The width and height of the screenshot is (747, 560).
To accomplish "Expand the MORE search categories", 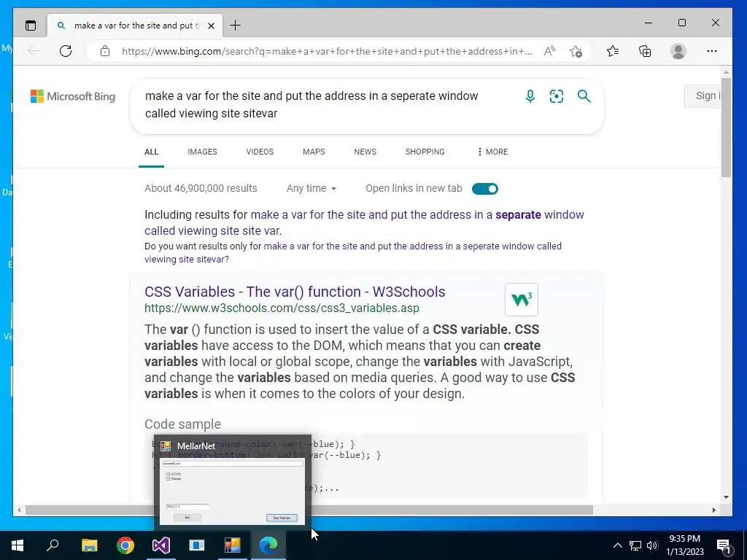I will [492, 152].
